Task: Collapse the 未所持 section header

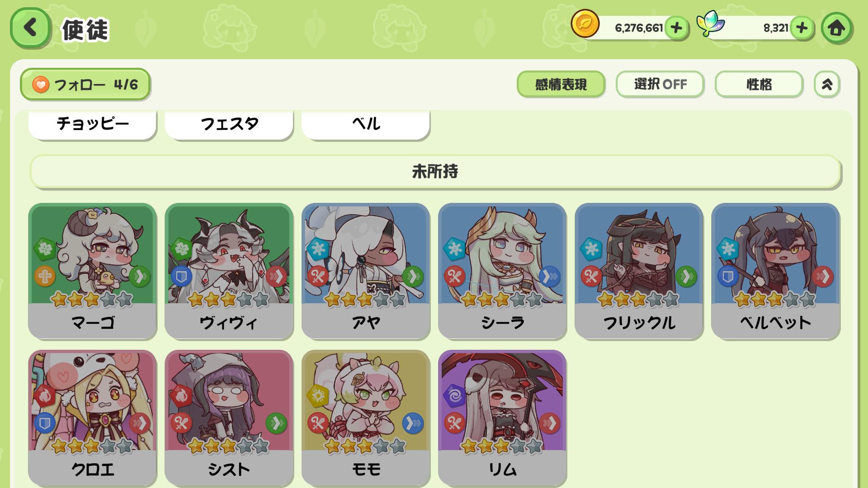Action: coord(435,172)
